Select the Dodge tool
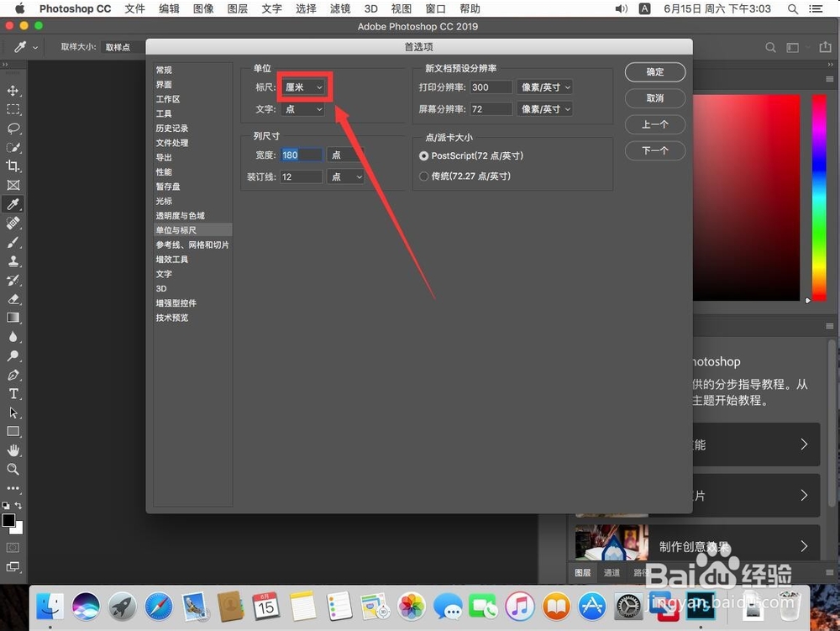Viewport: 840px width, 631px height. [x=13, y=355]
